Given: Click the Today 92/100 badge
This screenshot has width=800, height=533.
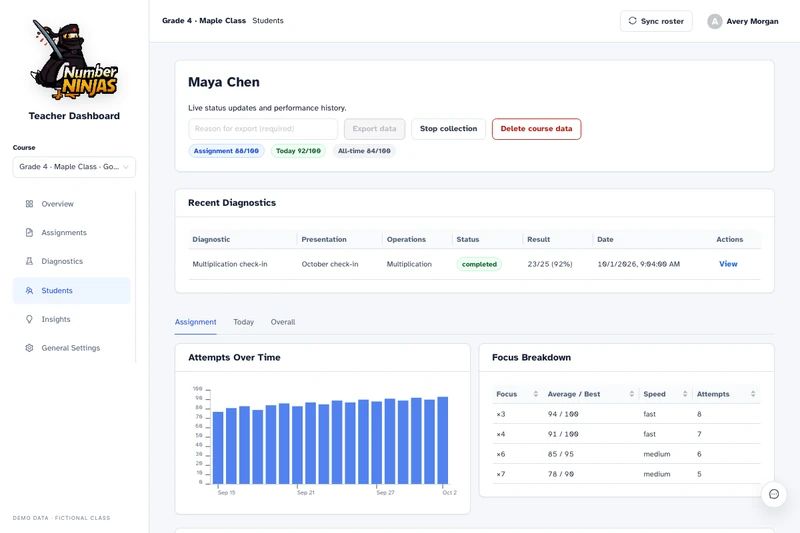Looking at the screenshot, I should 298,151.
